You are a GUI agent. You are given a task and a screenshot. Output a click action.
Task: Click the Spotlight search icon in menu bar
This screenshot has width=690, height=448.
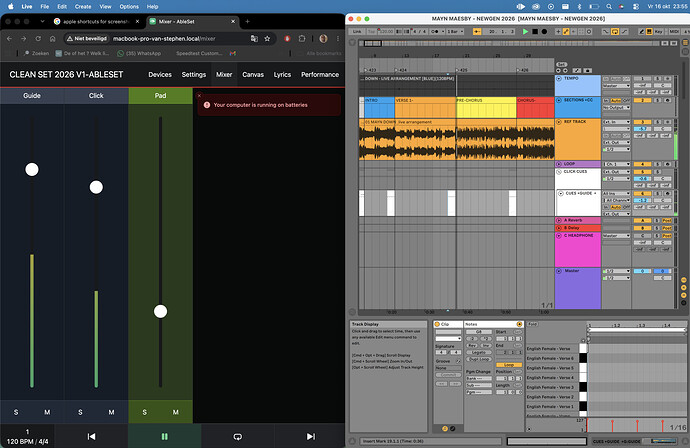click(x=609, y=7)
